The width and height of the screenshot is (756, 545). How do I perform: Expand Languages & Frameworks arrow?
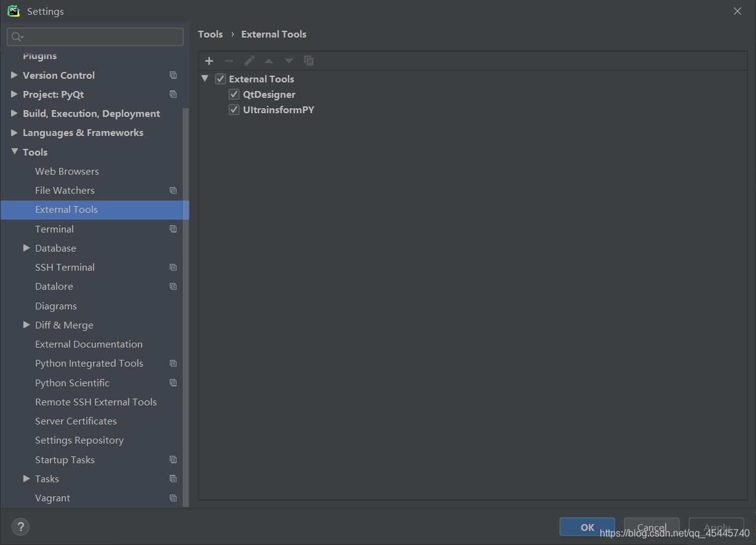coord(14,132)
